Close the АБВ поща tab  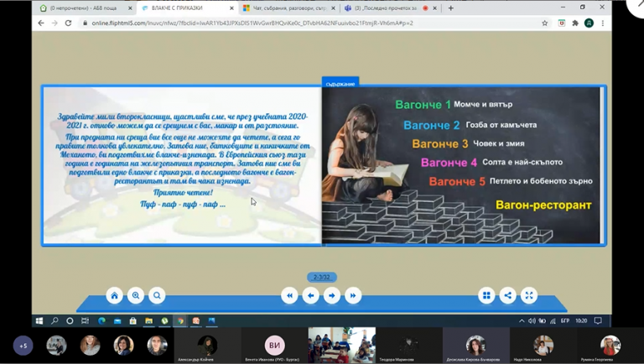coord(130,8)
